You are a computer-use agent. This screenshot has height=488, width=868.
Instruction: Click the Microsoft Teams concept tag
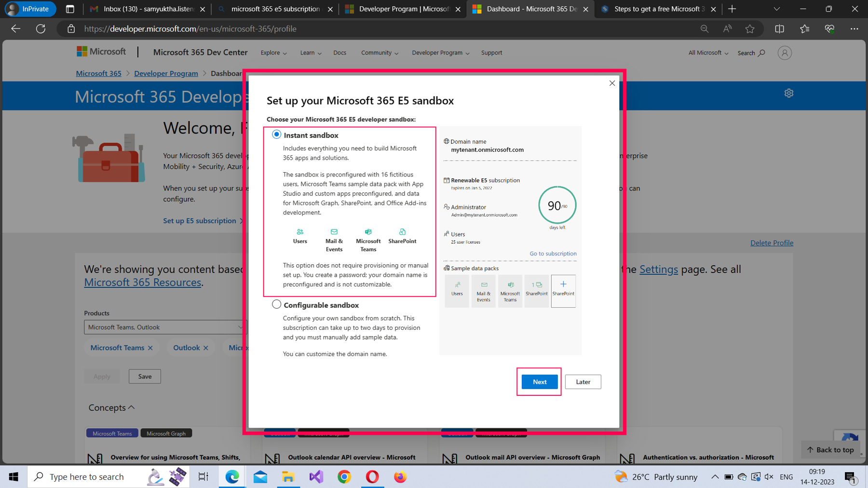pyautogui.click(x=112, y=434)
